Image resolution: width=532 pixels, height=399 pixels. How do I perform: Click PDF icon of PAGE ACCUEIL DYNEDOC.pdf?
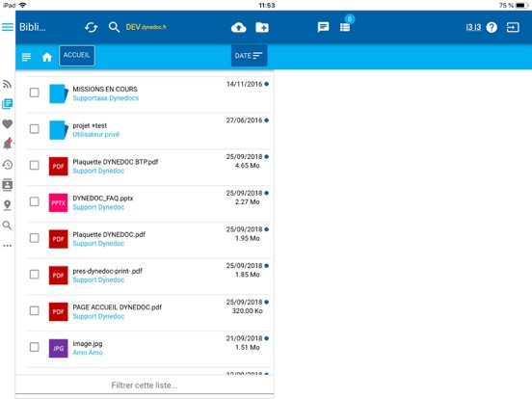point(59,311)
